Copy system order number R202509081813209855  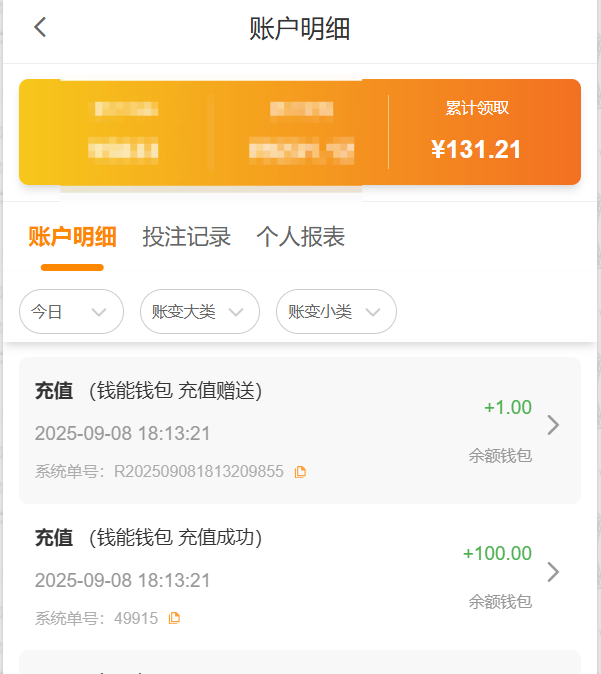tap(300, 472)
